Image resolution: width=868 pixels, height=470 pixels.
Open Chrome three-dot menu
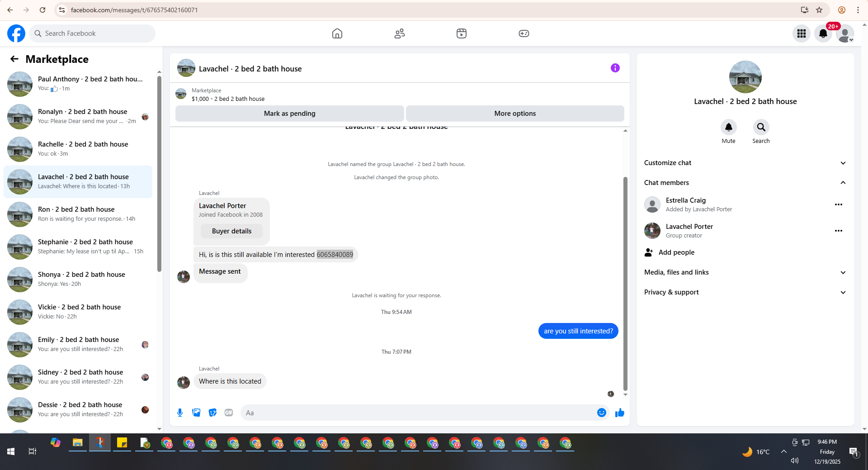click(x=858, y=10)
